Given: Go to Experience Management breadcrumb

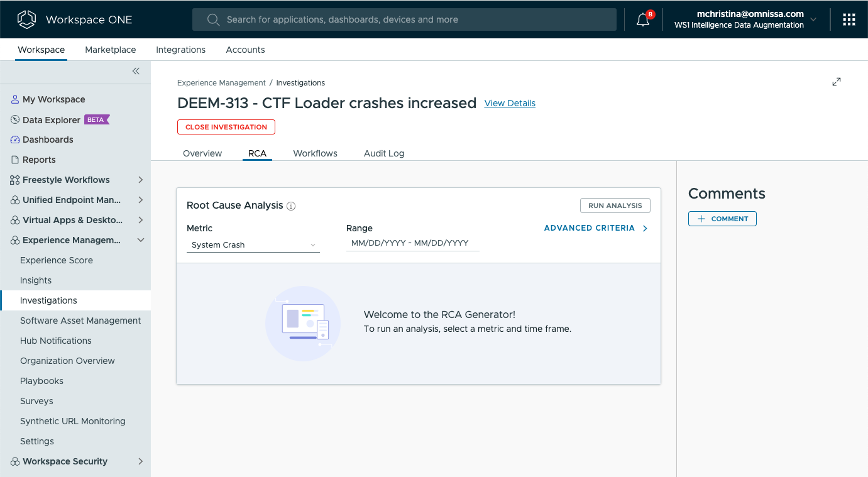Looking at the screenshot, I should click(x=221, y=83).
